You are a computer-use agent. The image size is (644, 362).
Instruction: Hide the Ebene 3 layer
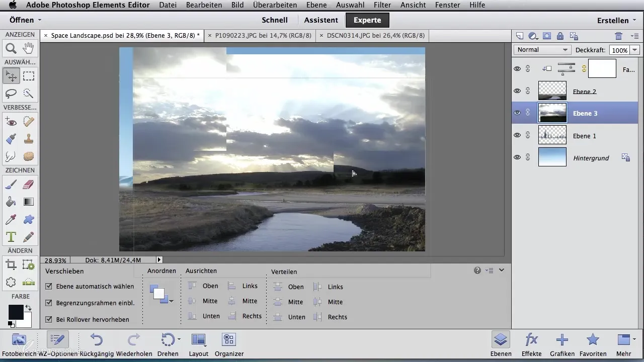point(517,113)
